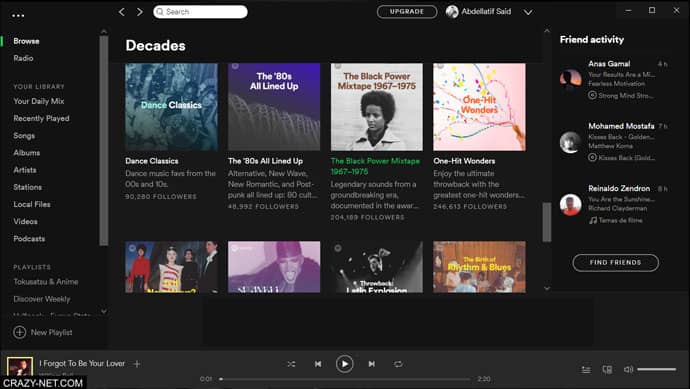
Task: Open Recently Played
Action: pos(41,118)
